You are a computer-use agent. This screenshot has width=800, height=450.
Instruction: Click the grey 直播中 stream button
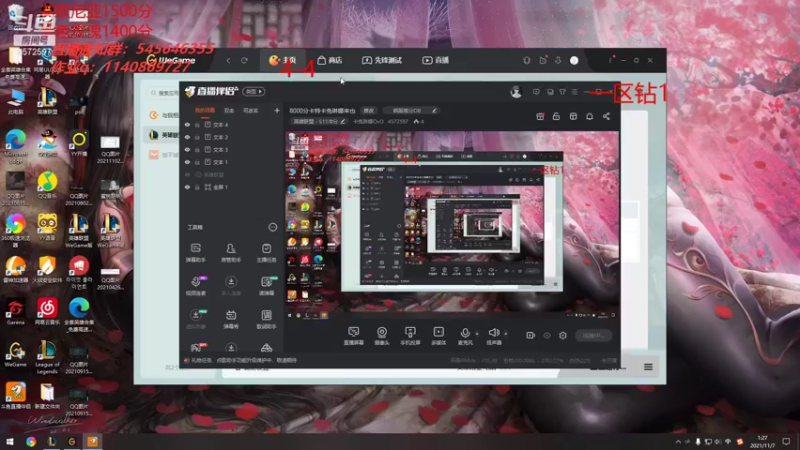point(593,335)
